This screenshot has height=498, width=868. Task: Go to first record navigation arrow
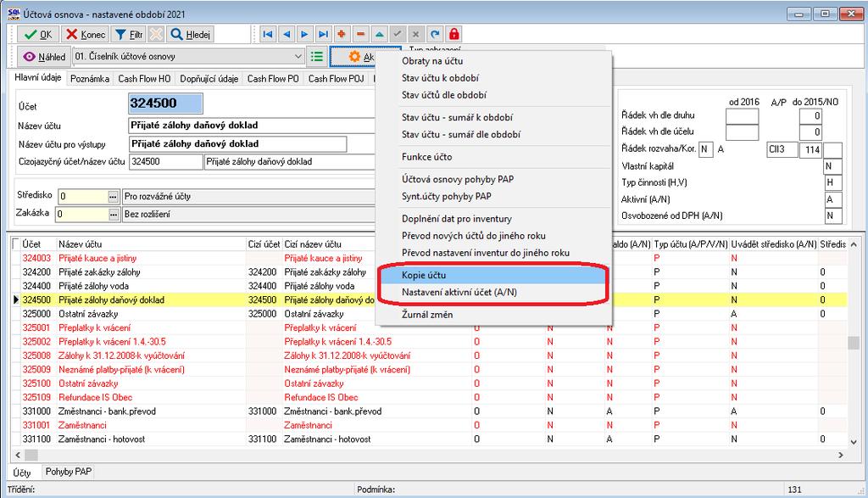pos(268,34)
